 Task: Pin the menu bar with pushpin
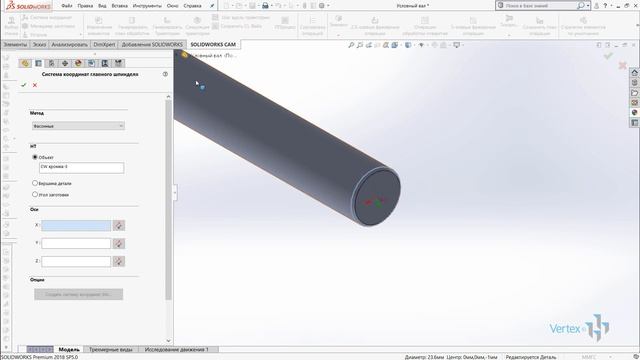click(x=212, y=6)
